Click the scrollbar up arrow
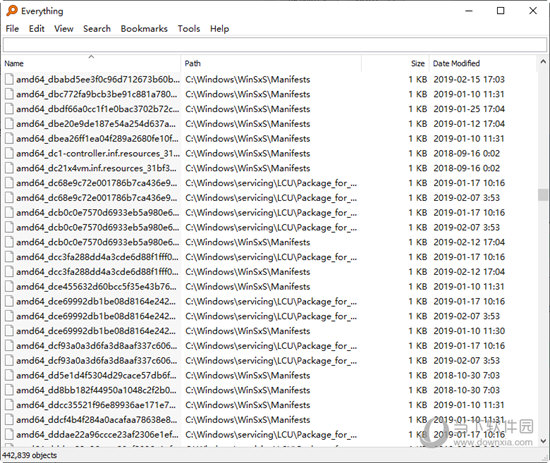Viewport: 550px width, 463px height. (543, 62)
